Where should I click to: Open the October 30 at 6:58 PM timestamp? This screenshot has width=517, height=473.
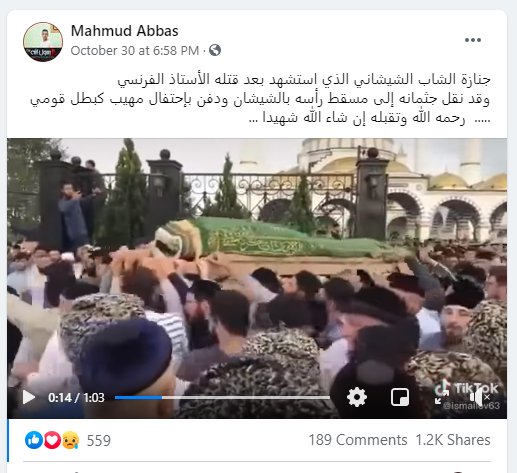135,51
